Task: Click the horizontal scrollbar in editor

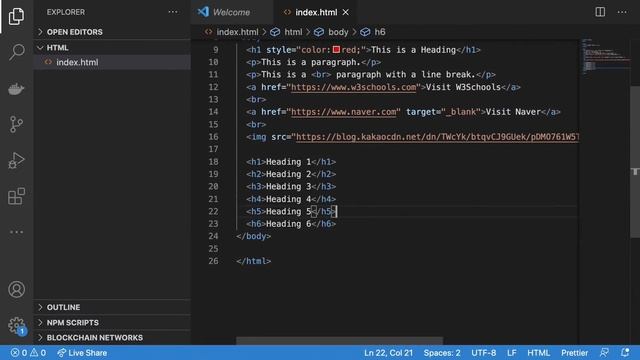Action: point(340,340)
